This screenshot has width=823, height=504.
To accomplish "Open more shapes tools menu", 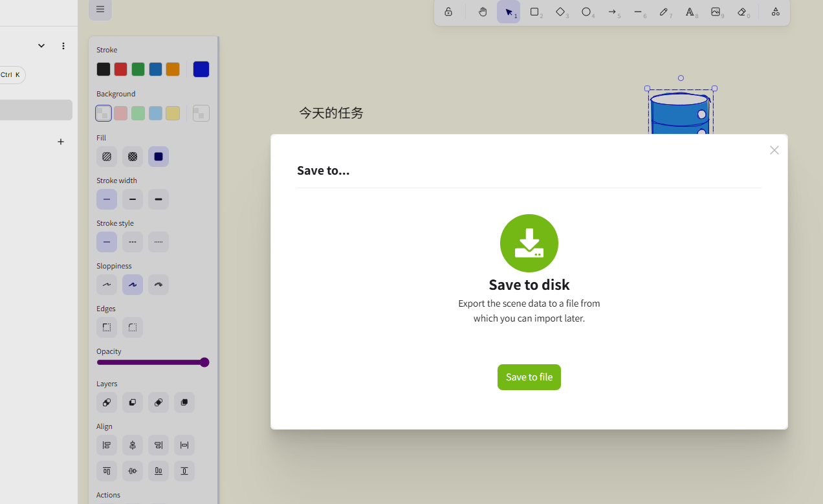I will tap(775, 12).
